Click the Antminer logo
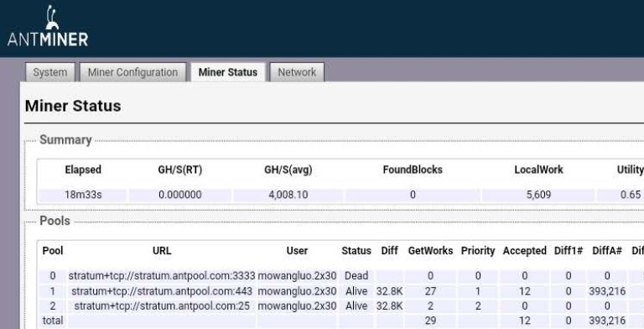This screenshot has height=329, width=644. [x=48, y=25]
